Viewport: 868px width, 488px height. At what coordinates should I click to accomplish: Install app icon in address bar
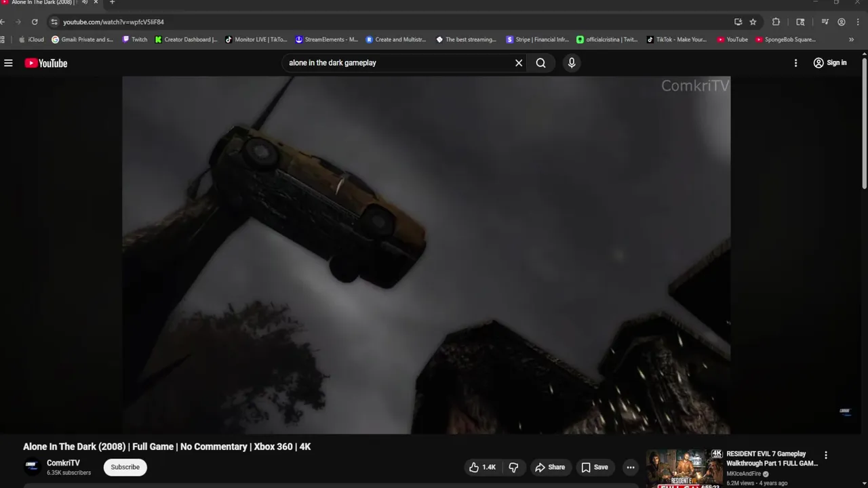click(x=738, y=22)
